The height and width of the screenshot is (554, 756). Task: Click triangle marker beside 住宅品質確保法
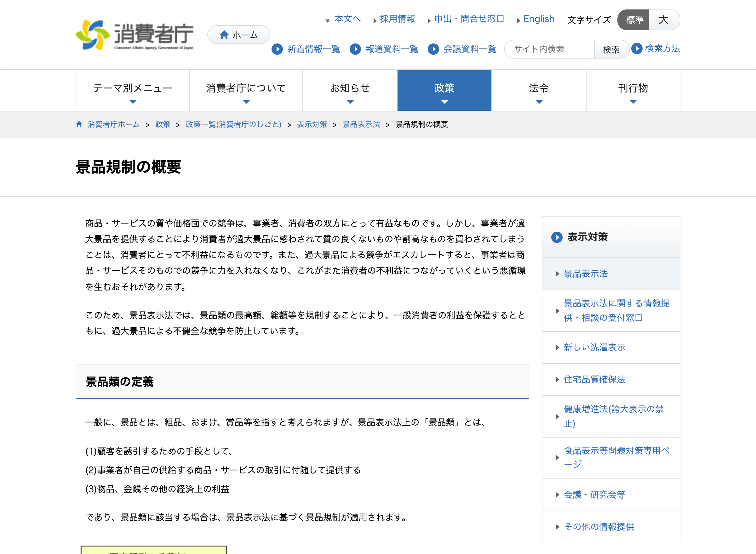click(558, 380)
